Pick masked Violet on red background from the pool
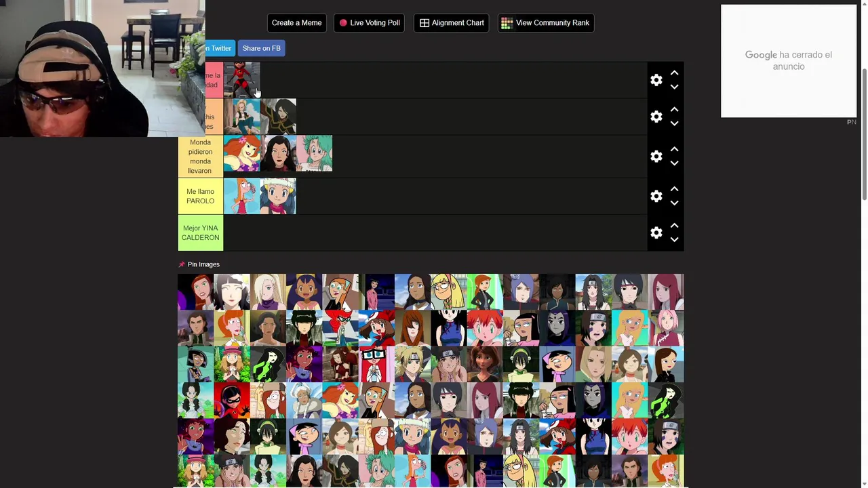 tap(232, 401)
